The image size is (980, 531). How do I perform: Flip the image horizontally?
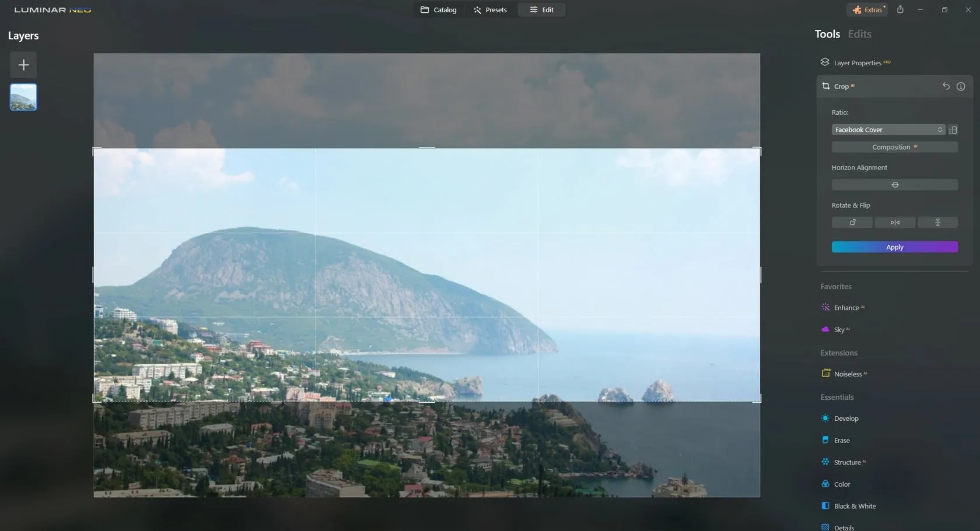click(895, 223)
